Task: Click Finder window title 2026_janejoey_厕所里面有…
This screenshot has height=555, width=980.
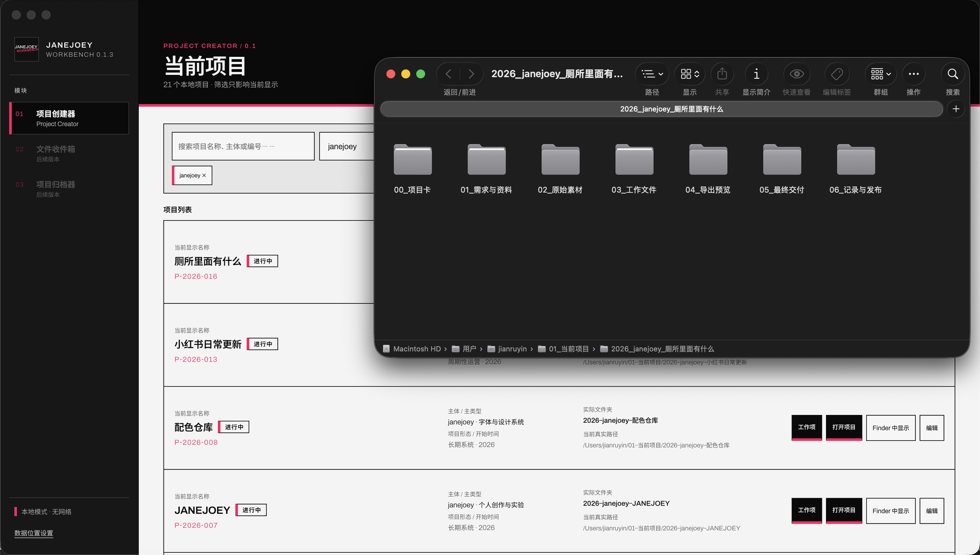Action: tap(557, 74)
